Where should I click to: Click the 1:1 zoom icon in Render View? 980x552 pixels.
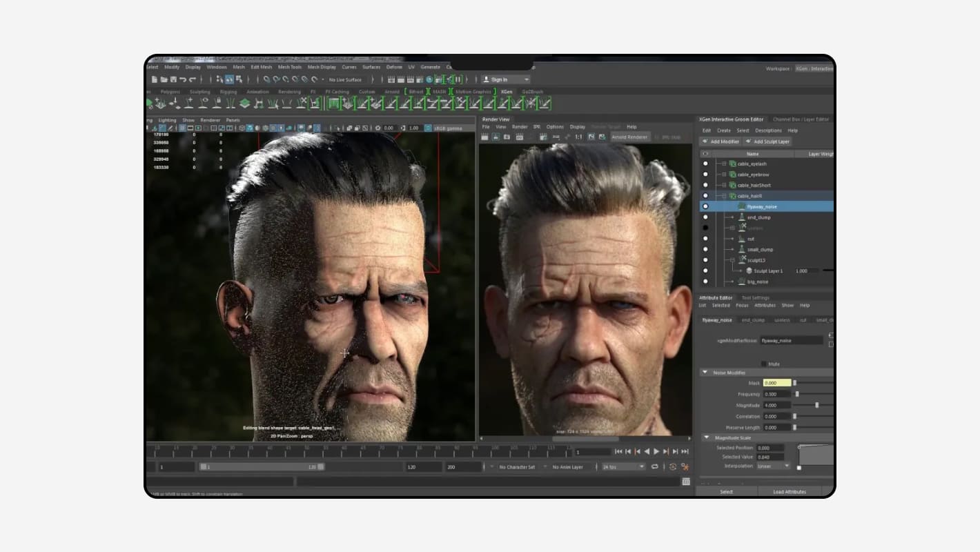point(580,135)
